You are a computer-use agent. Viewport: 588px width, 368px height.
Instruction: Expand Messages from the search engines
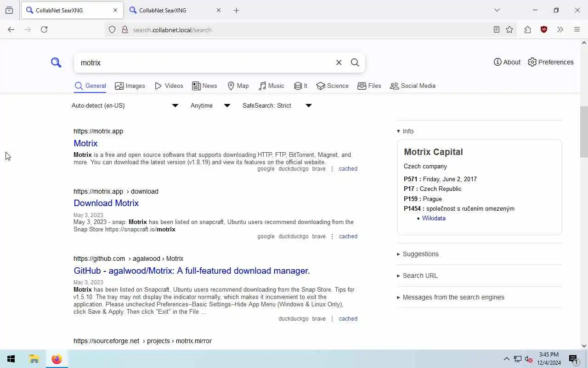[451, 297]
